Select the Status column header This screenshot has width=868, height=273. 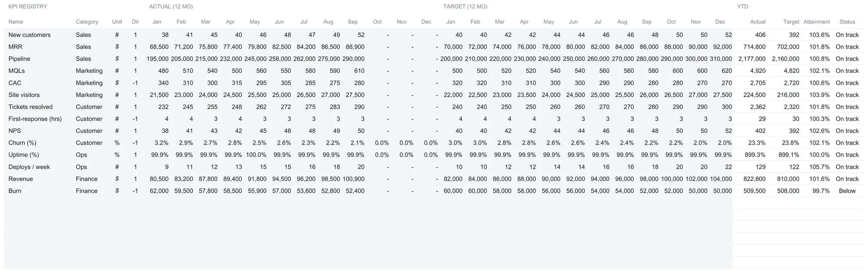[x=847, y=22]
